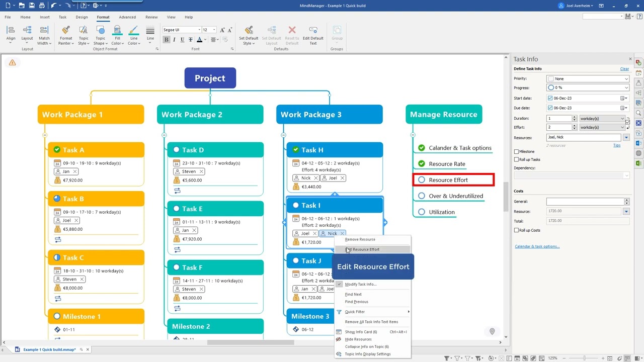Open the Layout ribbon button
The width and height of the screenshot is (644, 362).
click(27, 35)
